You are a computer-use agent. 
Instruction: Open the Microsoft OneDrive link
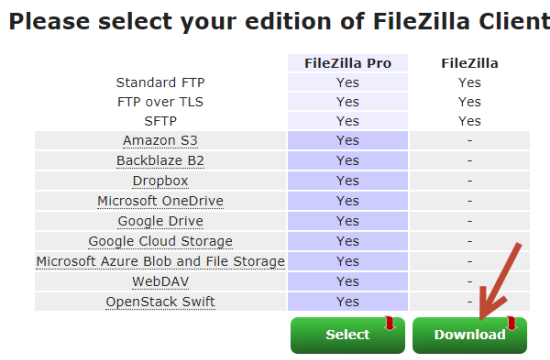point(160,201)
